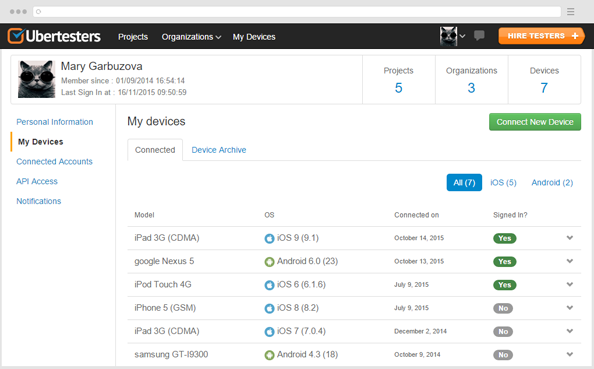Click the iPhone 5 (GSM) model name
This screenshot has height=369, width=594.
pos(165,308)
